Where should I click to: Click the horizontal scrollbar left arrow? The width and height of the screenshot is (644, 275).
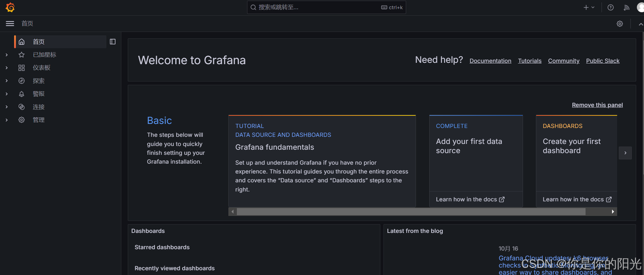[232, 212]
